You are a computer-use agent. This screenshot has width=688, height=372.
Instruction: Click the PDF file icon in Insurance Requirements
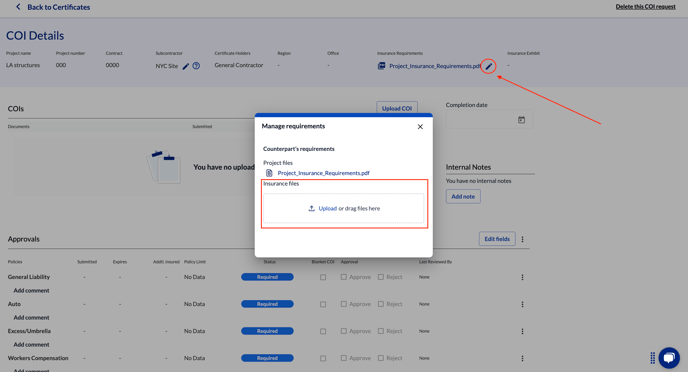click(x=381, y=66)
